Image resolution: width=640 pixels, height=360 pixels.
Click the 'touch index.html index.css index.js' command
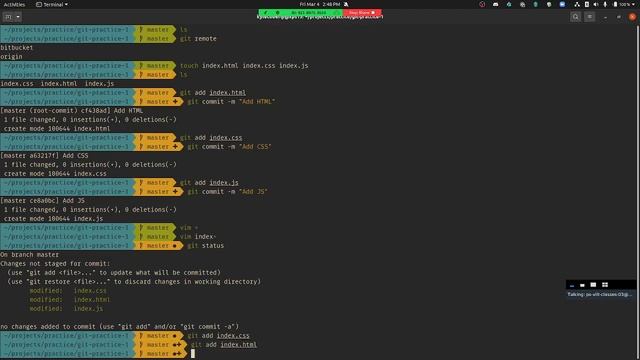tap(244, 65)
